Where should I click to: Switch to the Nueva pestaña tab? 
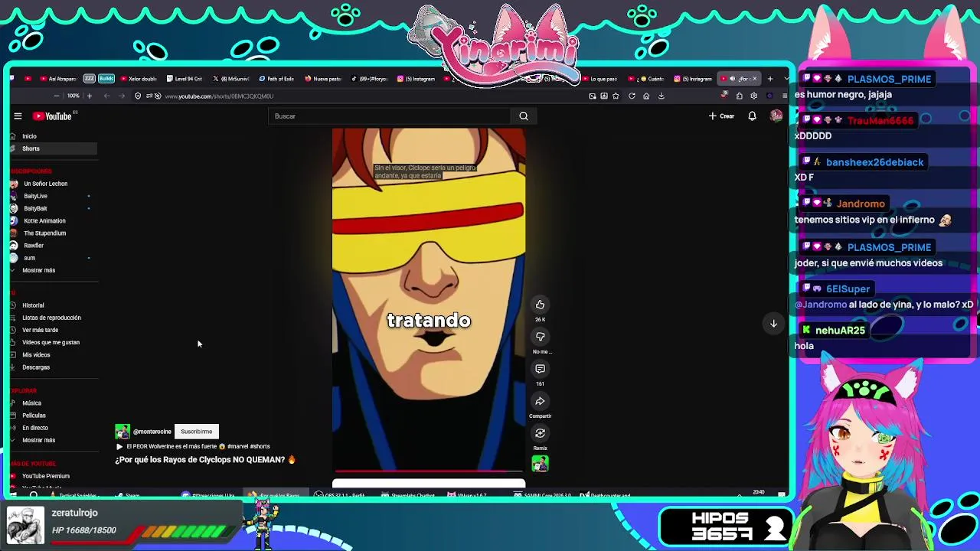323,78
